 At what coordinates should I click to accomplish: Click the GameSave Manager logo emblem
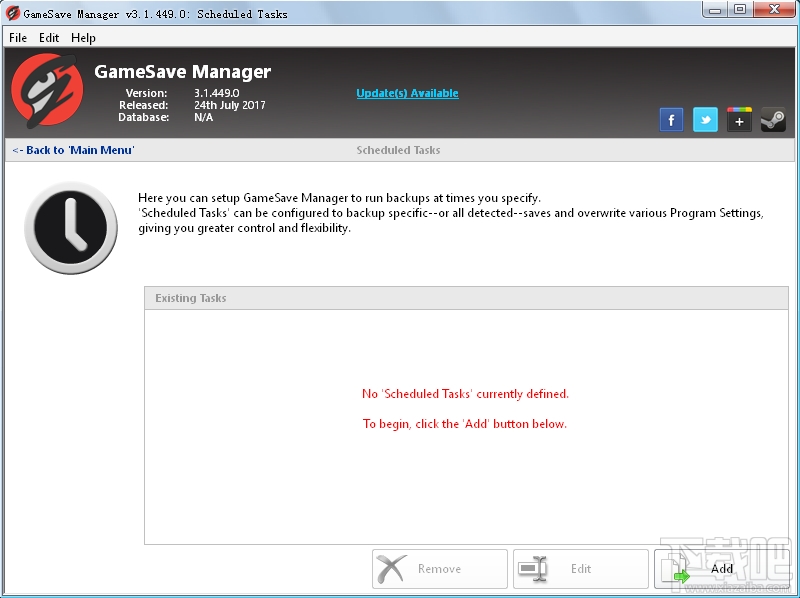[47, 93]
